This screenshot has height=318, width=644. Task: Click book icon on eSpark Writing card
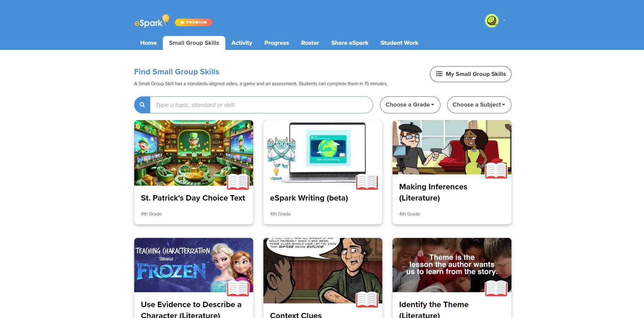[x=367, y=182]
